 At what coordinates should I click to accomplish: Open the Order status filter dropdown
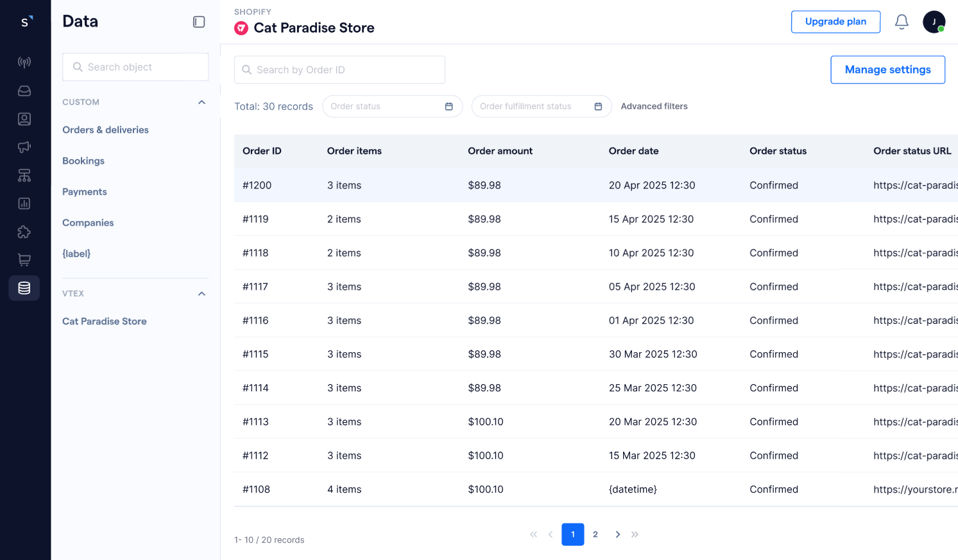pyautogui.click(x=392, y=106)
